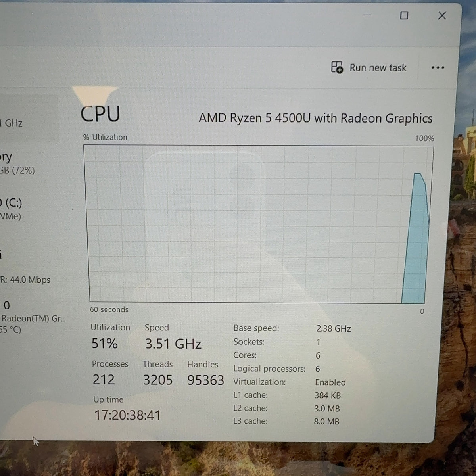Click the Run new task button
The height and width of the screenshot is (476, 476).
pos(369,68)
